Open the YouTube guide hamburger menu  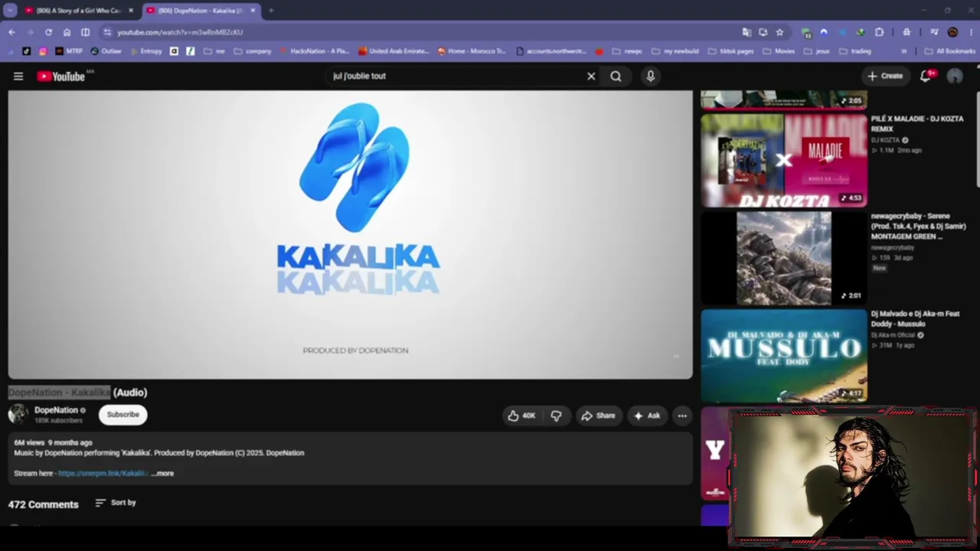point(18,76)
